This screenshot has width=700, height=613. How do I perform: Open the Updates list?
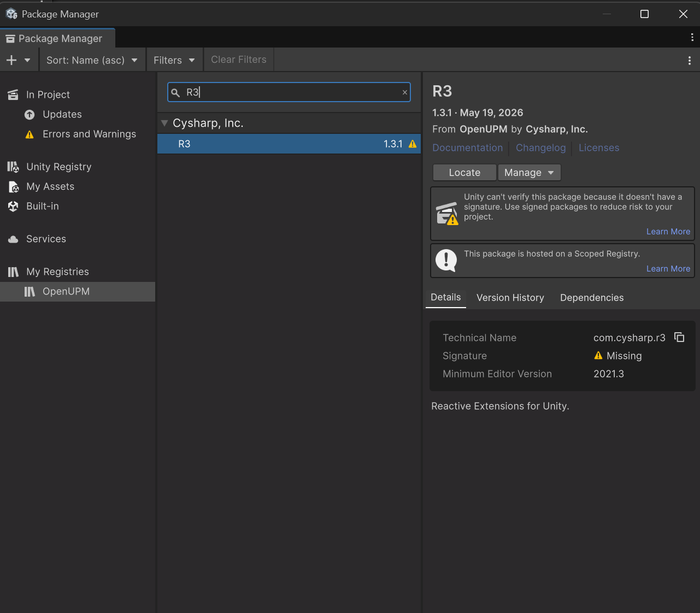[x=62, y=114]
